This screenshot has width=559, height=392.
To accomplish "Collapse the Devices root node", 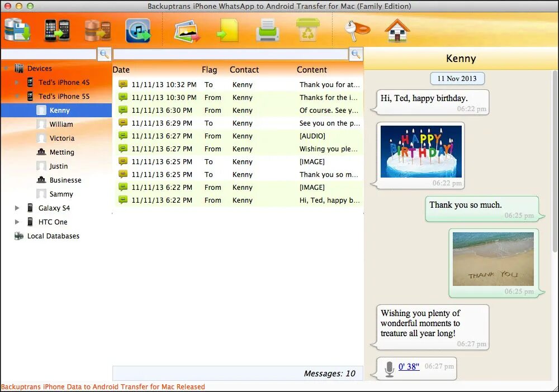I will click(x=6, y=68).
